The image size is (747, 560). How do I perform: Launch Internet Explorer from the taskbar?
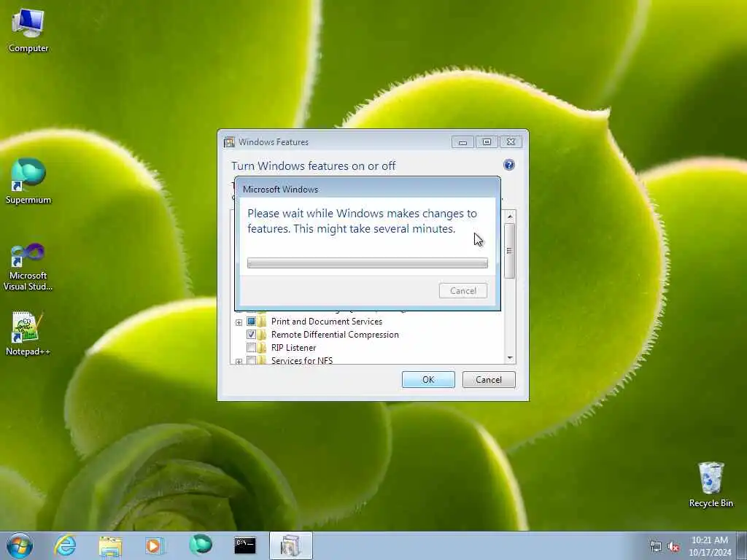(65, 545)
